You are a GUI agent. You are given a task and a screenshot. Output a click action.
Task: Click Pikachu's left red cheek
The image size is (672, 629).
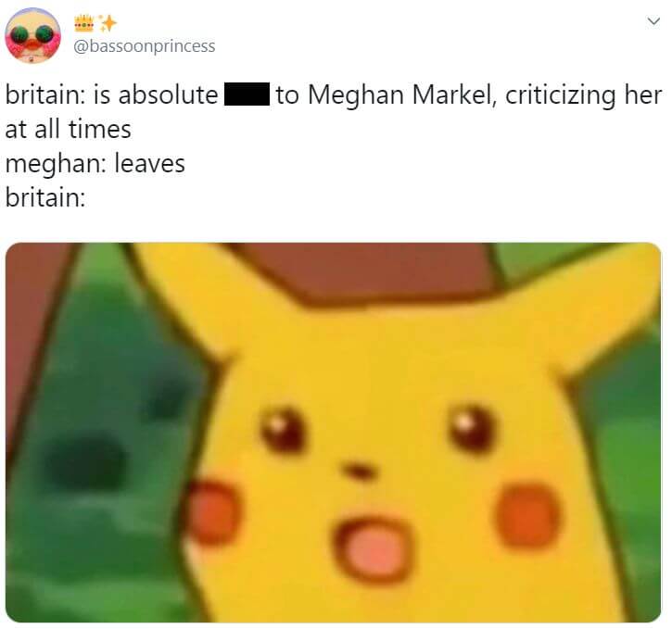coord(213,513)
